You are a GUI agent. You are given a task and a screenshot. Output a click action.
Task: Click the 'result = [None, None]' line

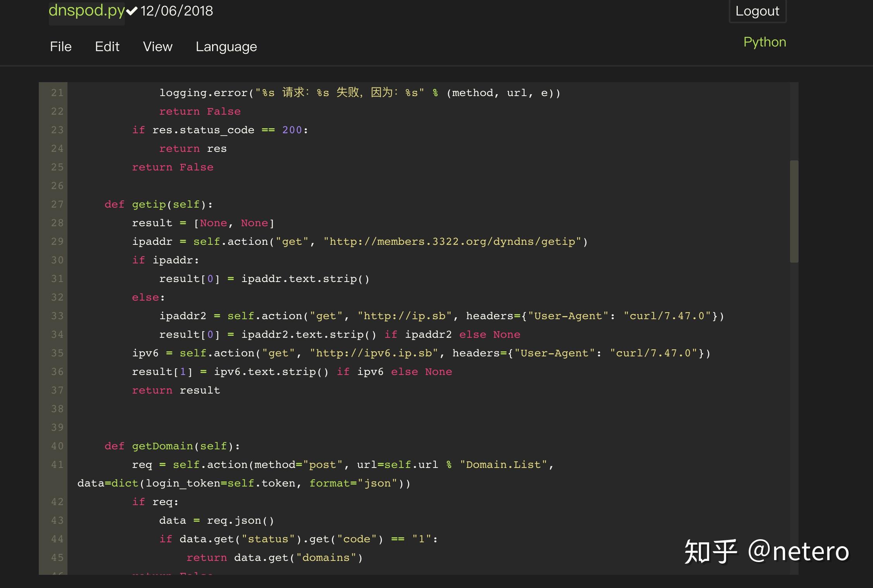(203, 223)
